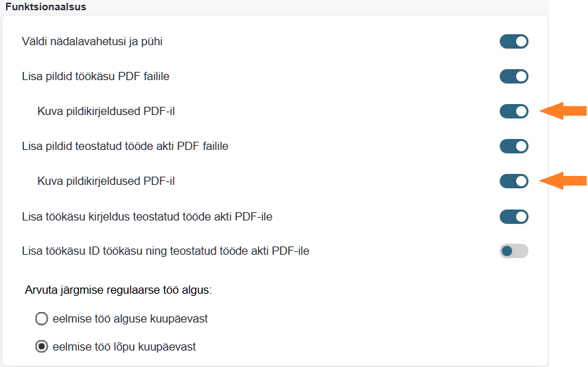Enable the 'Lisa töökäsu ID' switch
Image resolution: width=588 pixels, height=367 pixels.
tap(513, 251)
